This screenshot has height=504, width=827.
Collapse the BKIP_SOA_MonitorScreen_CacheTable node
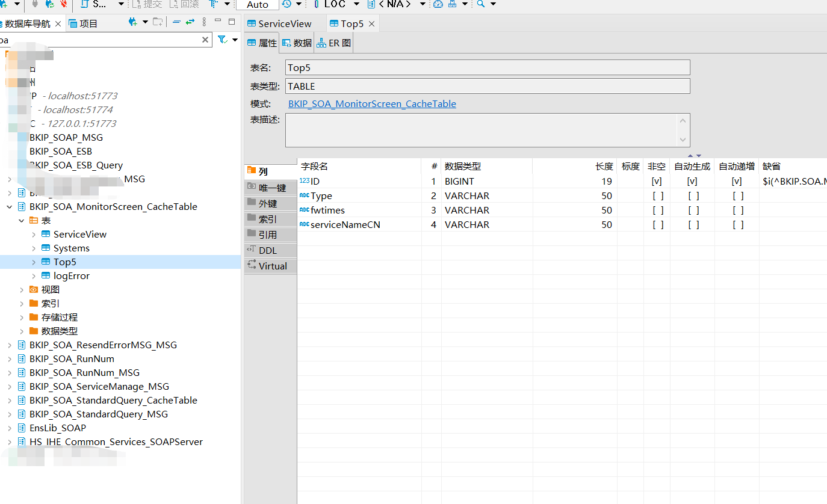(x=10, y=206)
